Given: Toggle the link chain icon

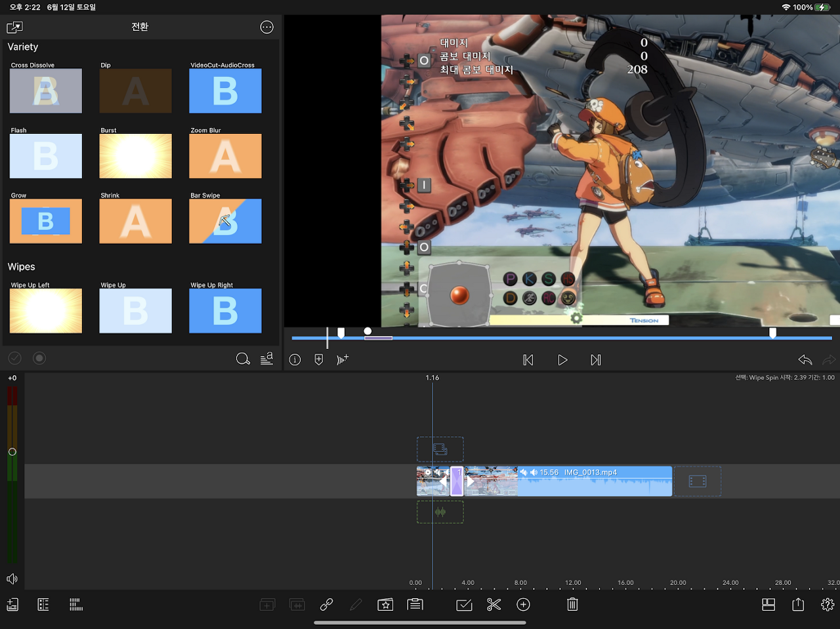Looking at the screenshot, I should [x=326, y=605].
